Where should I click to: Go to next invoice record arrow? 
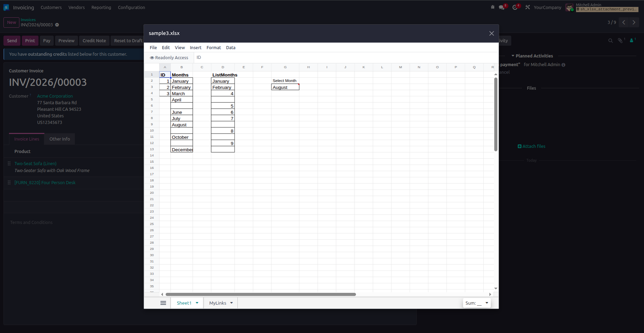coord(634,22)
